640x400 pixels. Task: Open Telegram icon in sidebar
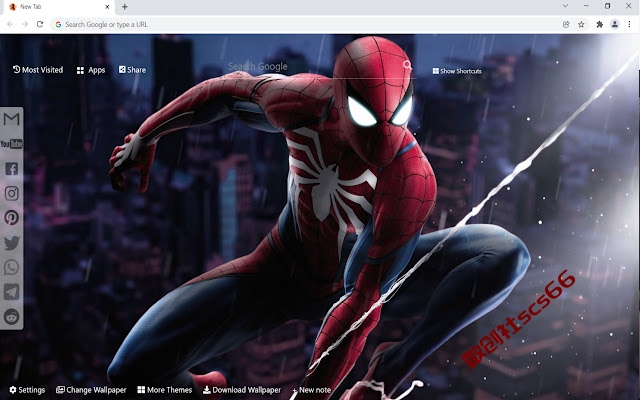click(x=11, y=292)
